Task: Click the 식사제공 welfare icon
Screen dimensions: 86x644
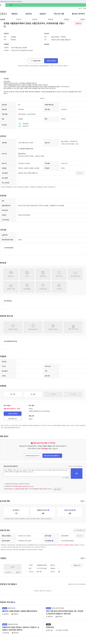Action: (x=59, y=287)
